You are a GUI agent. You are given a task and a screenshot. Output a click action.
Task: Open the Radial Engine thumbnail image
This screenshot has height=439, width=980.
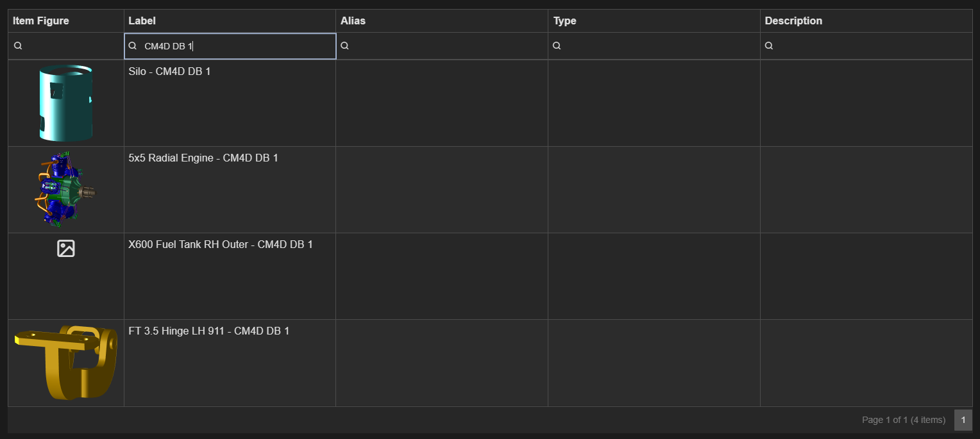[x=65, y=189]
